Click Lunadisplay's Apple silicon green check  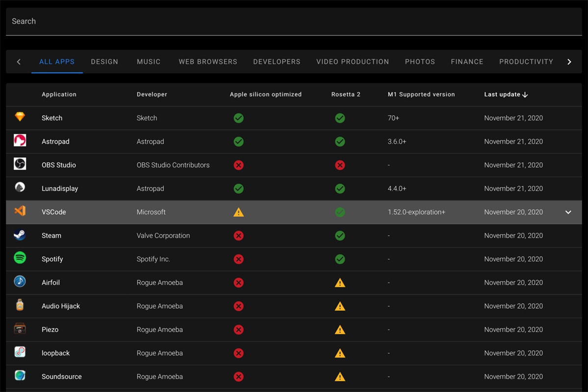(238, 189)
